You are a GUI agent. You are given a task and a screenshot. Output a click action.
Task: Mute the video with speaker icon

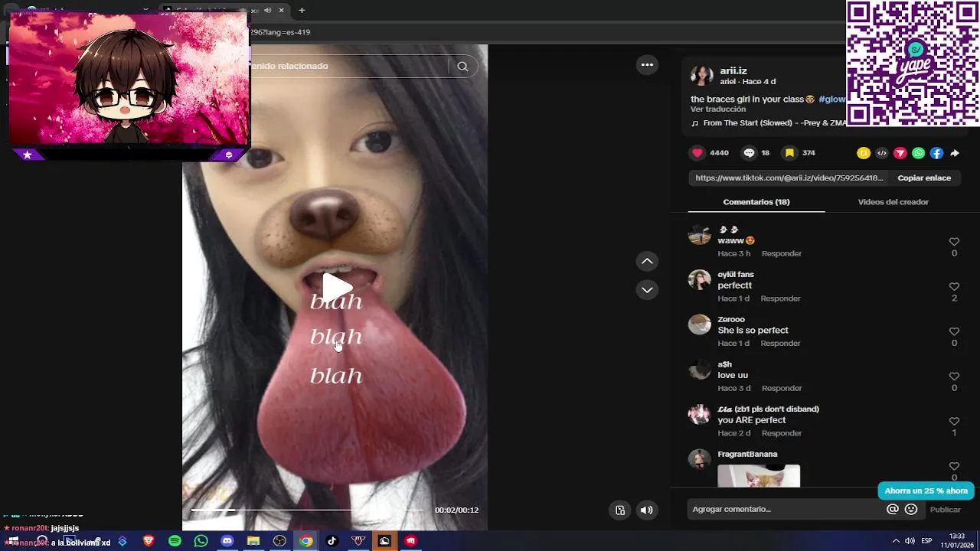[647, 510]
